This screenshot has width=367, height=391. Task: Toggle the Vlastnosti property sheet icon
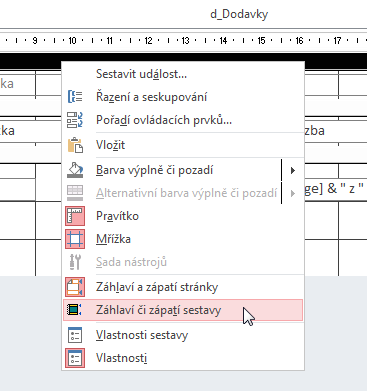coord(75,358)
